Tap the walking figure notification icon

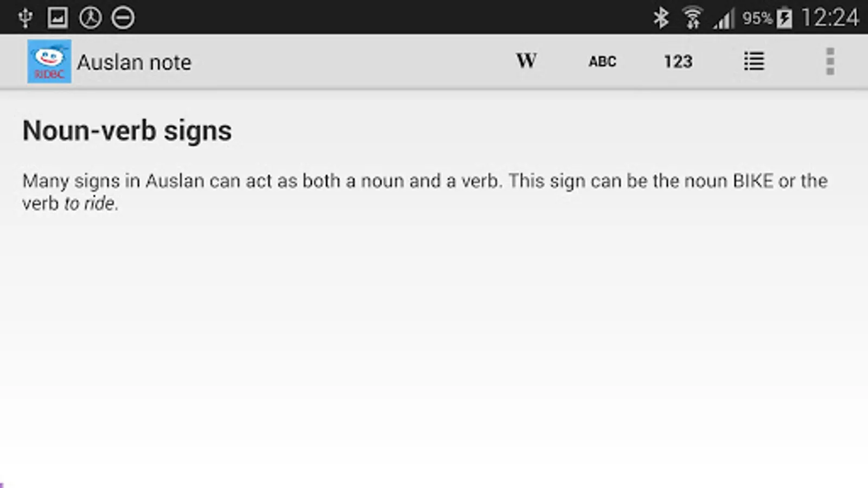click(90, 18)
